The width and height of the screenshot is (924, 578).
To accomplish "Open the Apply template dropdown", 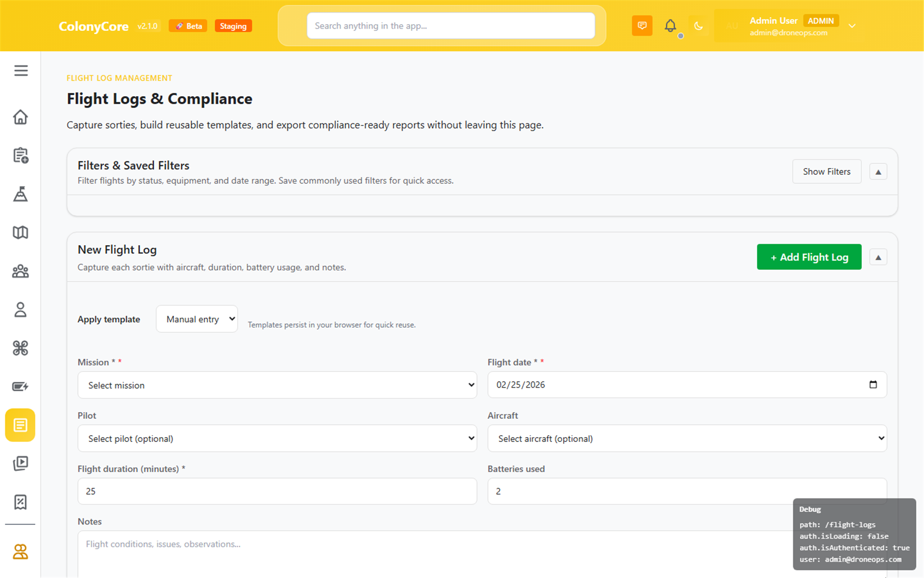I will point(197,319).
